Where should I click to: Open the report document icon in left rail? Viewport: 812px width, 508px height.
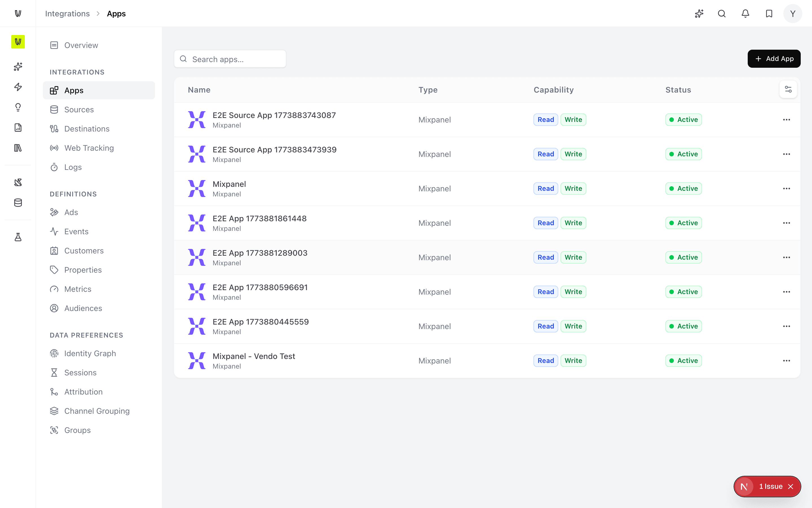point(18,128)
